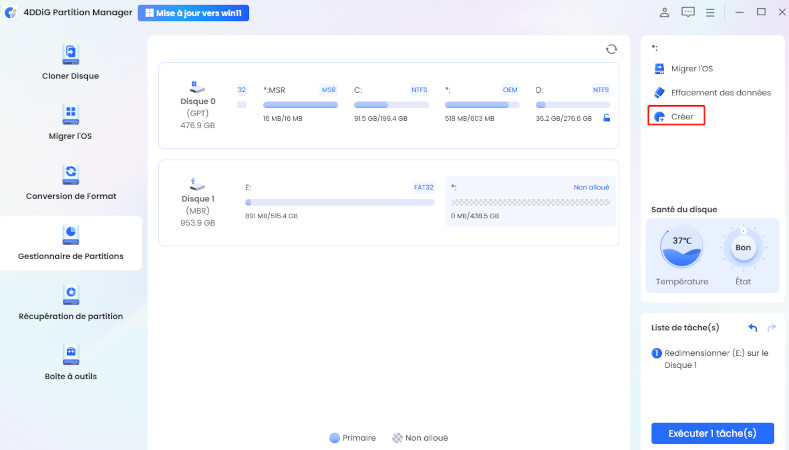Click Créer in the right panel
This screenshot has width=789, height=450.
pos(676,116)
